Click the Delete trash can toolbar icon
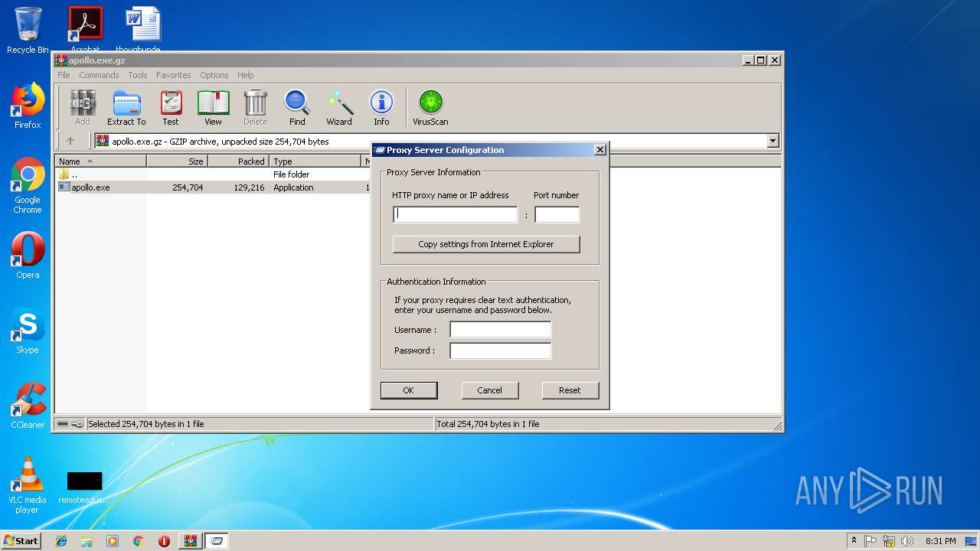Image resolution: width=980 pixels, height=551 pixels. point(255,107)
